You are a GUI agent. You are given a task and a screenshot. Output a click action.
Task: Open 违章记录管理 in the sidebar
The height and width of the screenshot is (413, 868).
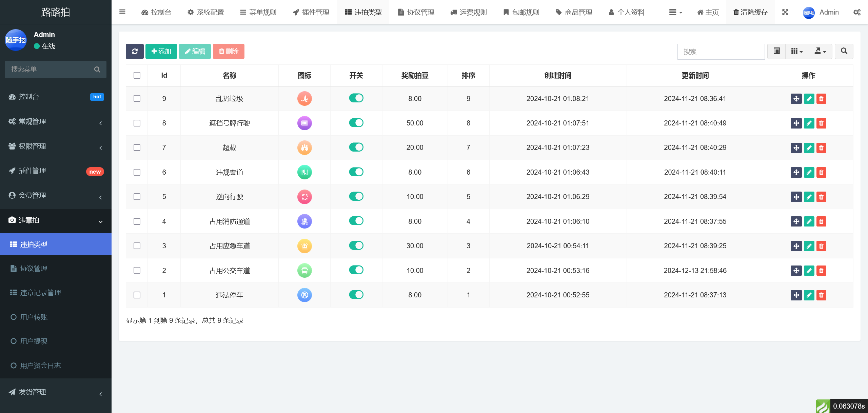click(x=40, y=293)
